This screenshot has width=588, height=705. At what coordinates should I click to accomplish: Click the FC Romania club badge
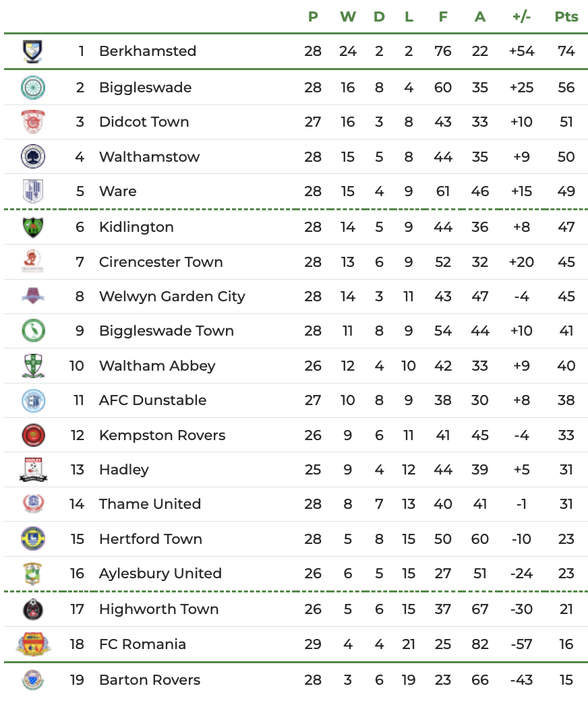[33, 644]
